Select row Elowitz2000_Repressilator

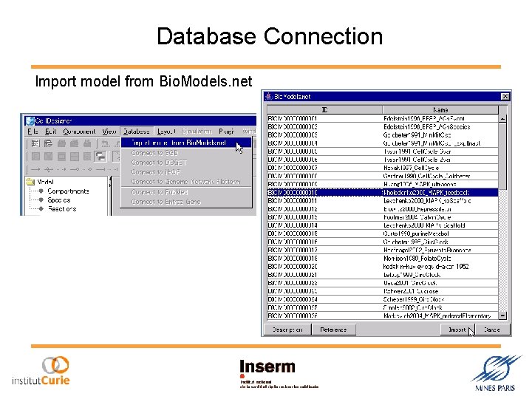pyautogui.click(x=383, y=209)
